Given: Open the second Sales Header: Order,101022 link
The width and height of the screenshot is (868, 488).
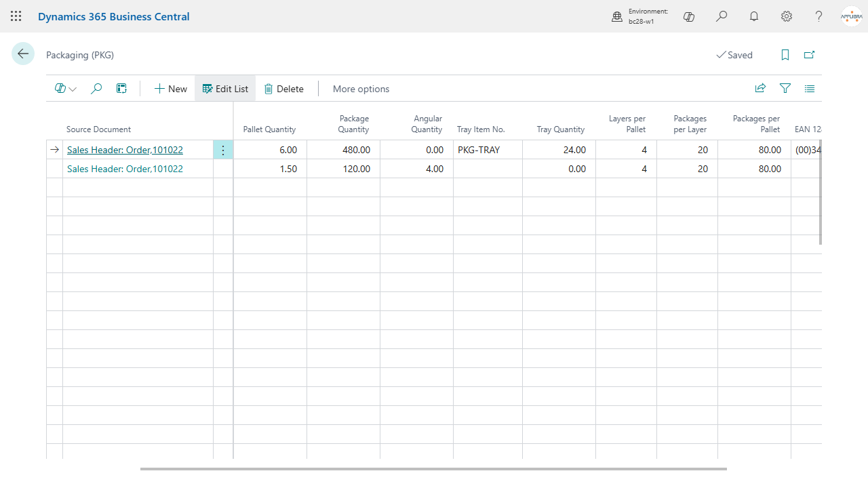Looking at the screenshot, I should pyautogui.click(x=125, y=169).
